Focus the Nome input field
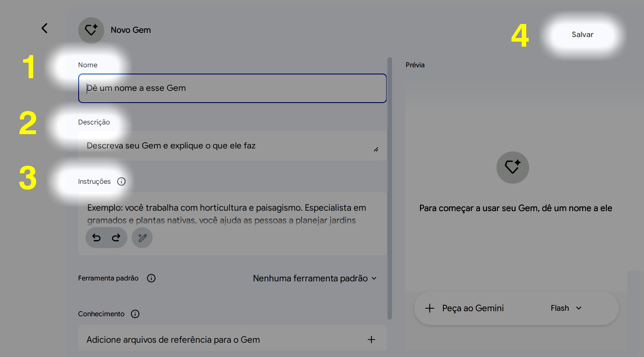 click(232, 88)
